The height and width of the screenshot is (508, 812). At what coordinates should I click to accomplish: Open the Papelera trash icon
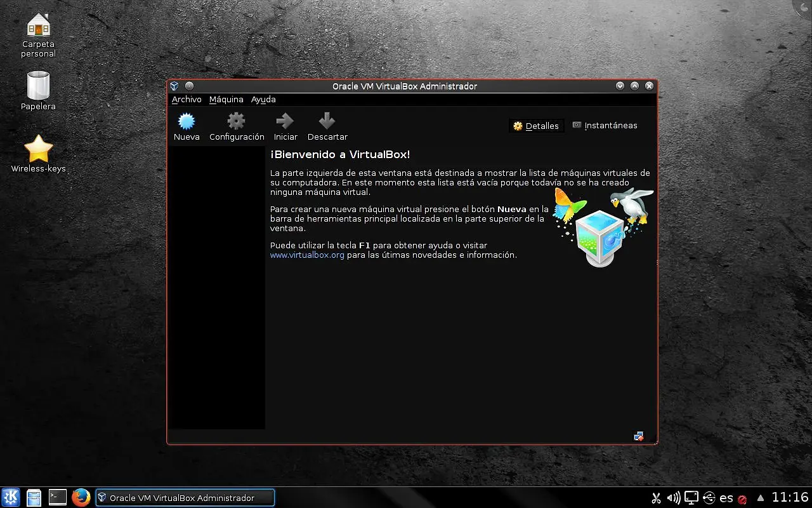click(38, 90)
